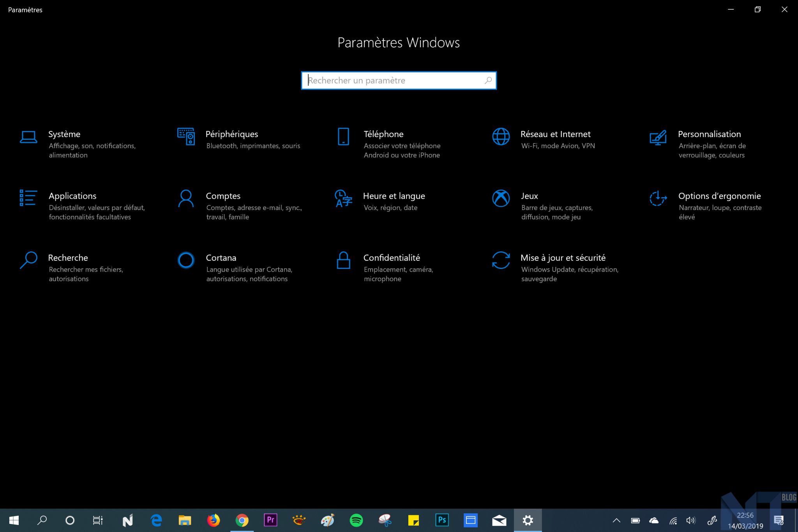Click the Confidentialité padlock icon
The height and width of the screenshot is (532, 798).
point(343,260)
